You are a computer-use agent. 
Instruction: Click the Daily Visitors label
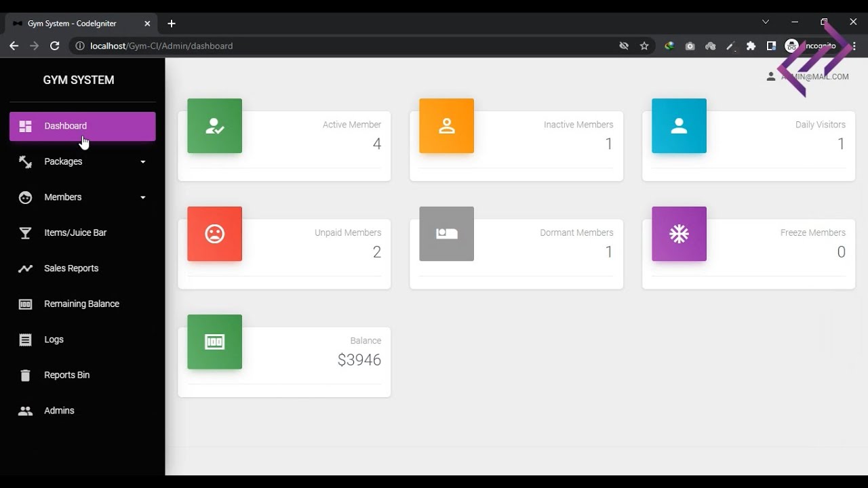[x=821, y=125]
